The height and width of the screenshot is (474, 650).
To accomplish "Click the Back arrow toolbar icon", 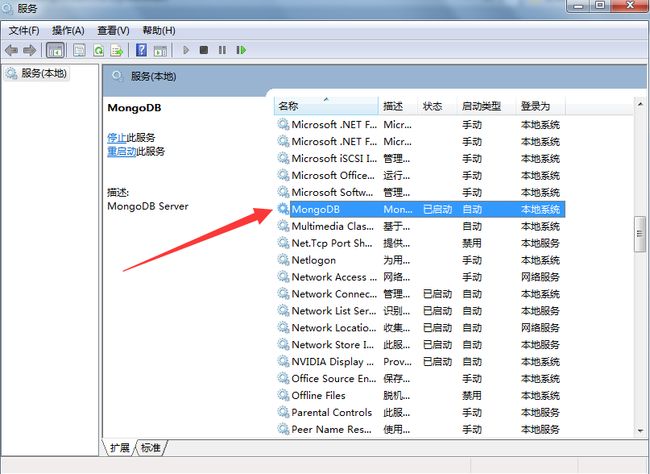I will click(x=11, y=50).
